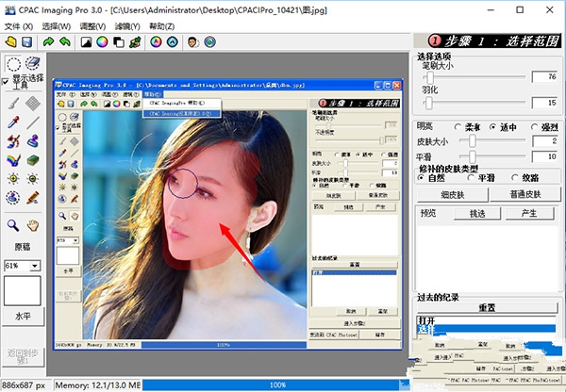Click the skin size value field 2
The height and width of the screenshot is (392, 566).
[x=545, y=141]
